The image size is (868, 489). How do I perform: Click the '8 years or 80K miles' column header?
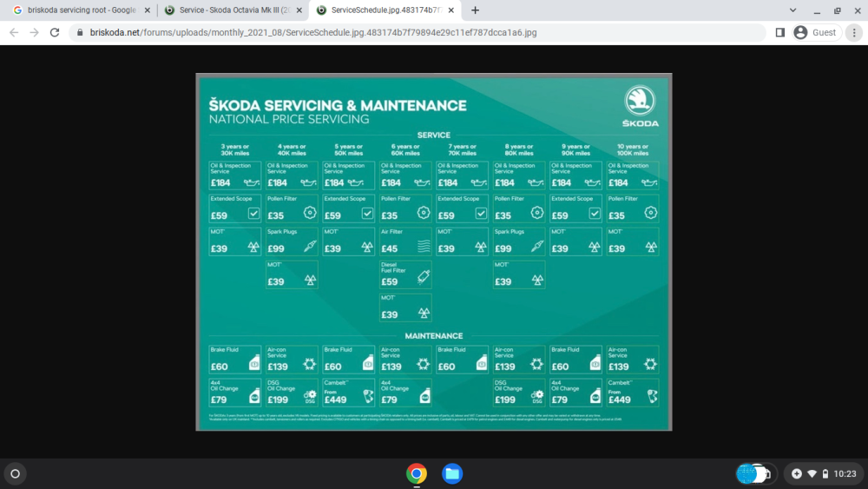click(519, 149)
